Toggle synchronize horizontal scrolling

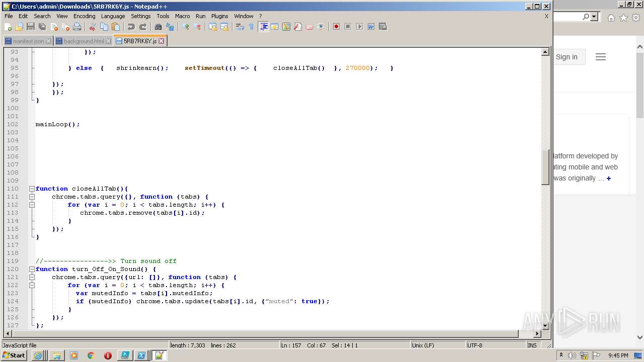224,27
